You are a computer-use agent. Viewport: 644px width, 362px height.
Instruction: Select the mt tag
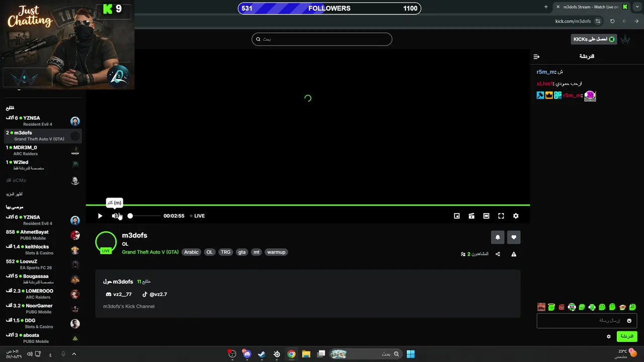(257, 252)
